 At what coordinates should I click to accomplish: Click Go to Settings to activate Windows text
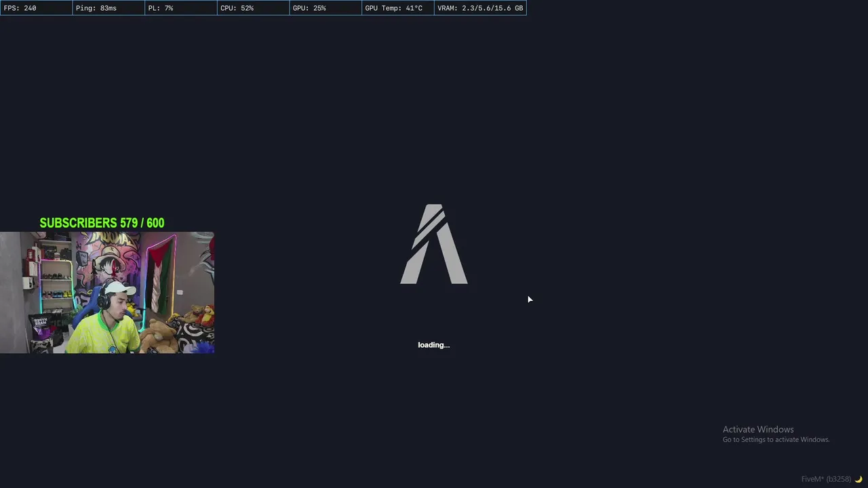point(776,440)
